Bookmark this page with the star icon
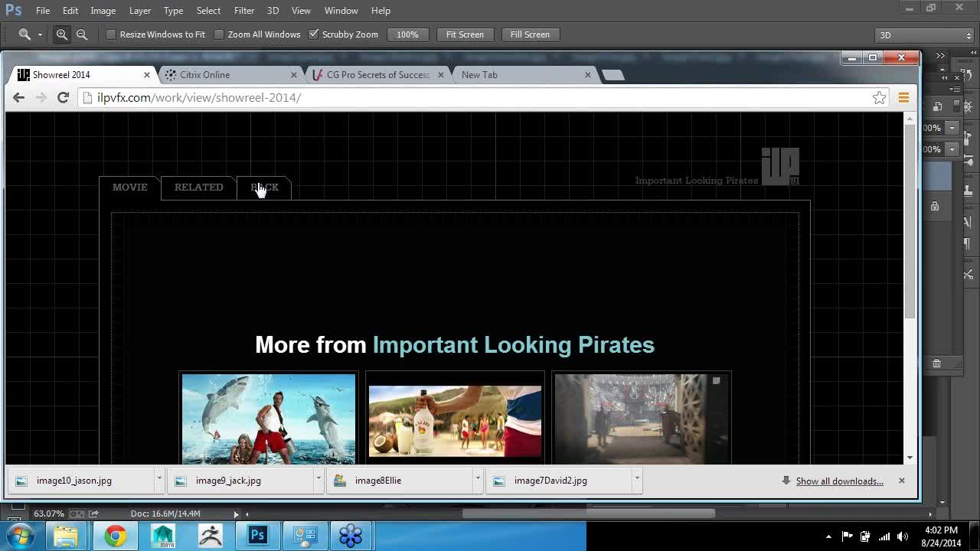The image size is (980, 551). pyautogui.click(x=879, y=97)
